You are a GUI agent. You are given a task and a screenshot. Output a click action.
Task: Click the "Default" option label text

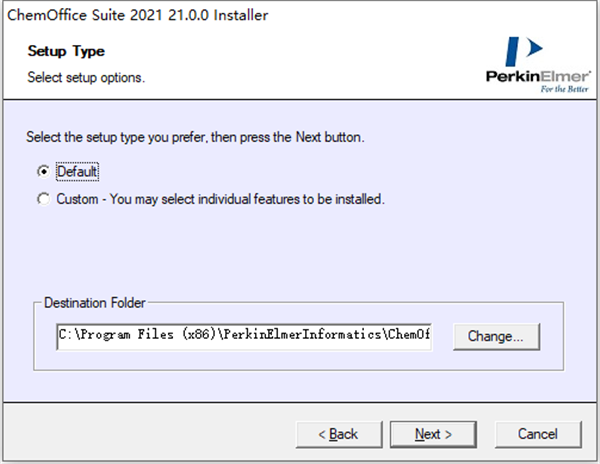[x=79, y=172]
